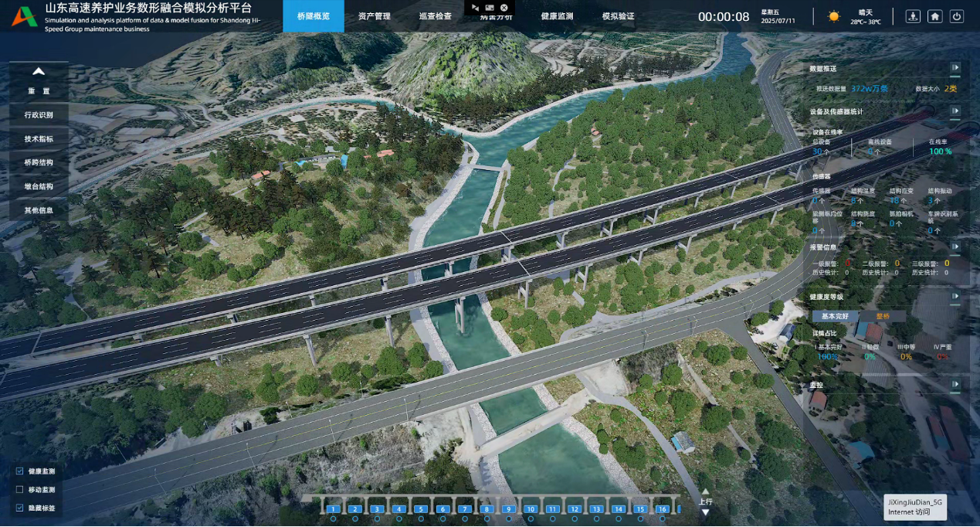This screenshot has width=980, height=527.
Task: Select the 整桥 health grade button
Action: pyautogui.click(x=882, y=316)
